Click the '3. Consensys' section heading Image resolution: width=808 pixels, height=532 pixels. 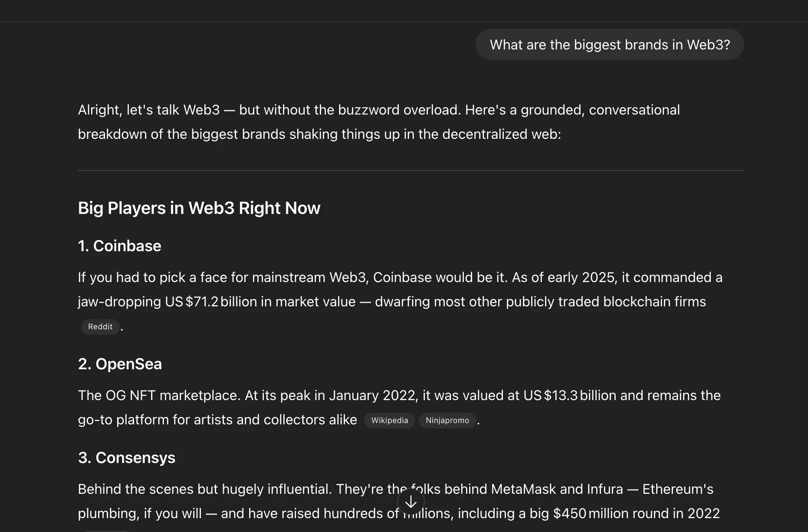(126, 457)
